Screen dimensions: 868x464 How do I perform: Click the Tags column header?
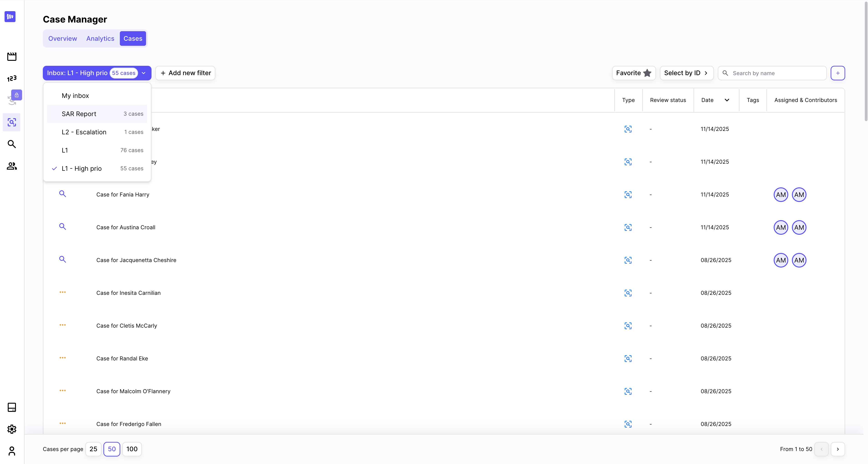[752, 100]
